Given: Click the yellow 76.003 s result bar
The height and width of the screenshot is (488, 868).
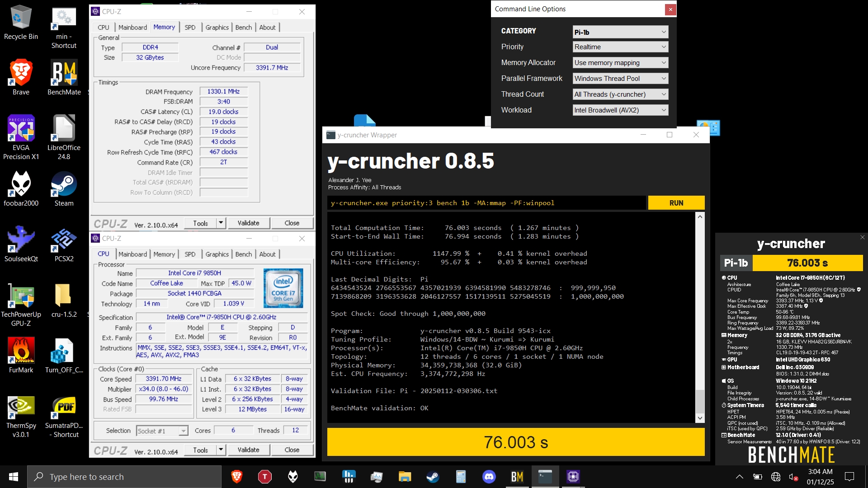Looking at the screenshot, I should tap(516, 442).
